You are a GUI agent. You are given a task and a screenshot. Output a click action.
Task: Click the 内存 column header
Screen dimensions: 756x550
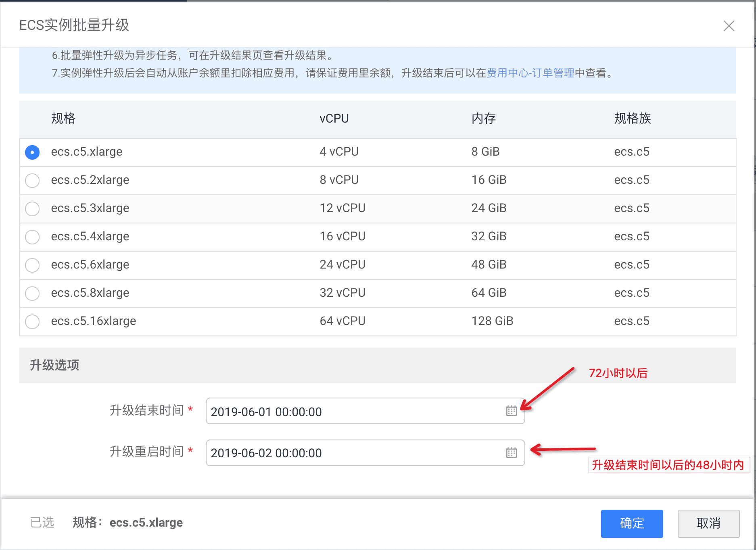point(483,119)
